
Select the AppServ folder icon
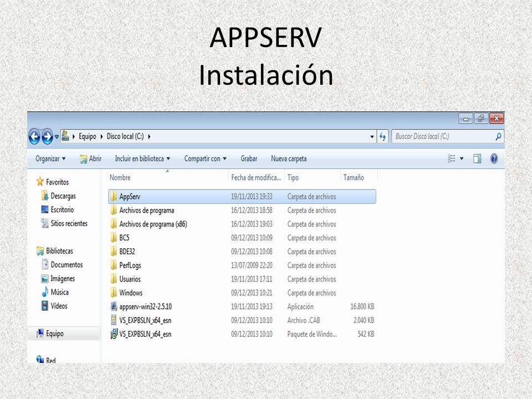point(114,196)
